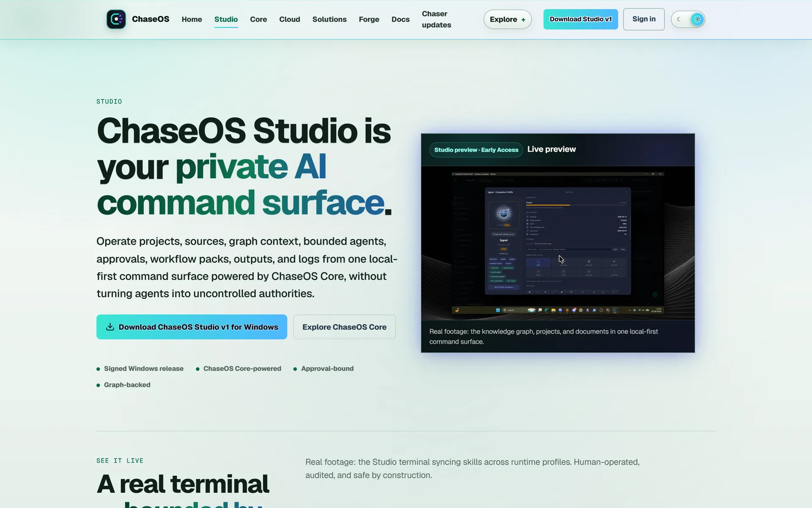Click the STUDIO section eyebrow text
The height and width of the screenshot is (508, 812).
click(109, 102)
